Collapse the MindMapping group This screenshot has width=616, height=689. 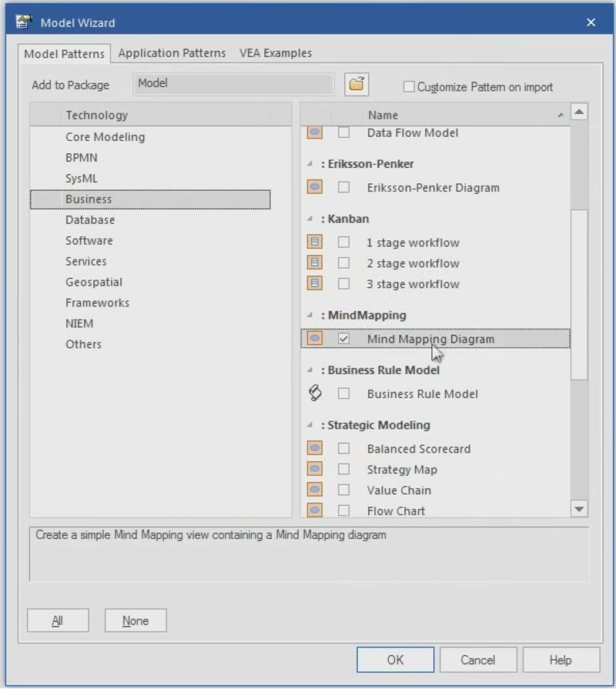(310, 316)
